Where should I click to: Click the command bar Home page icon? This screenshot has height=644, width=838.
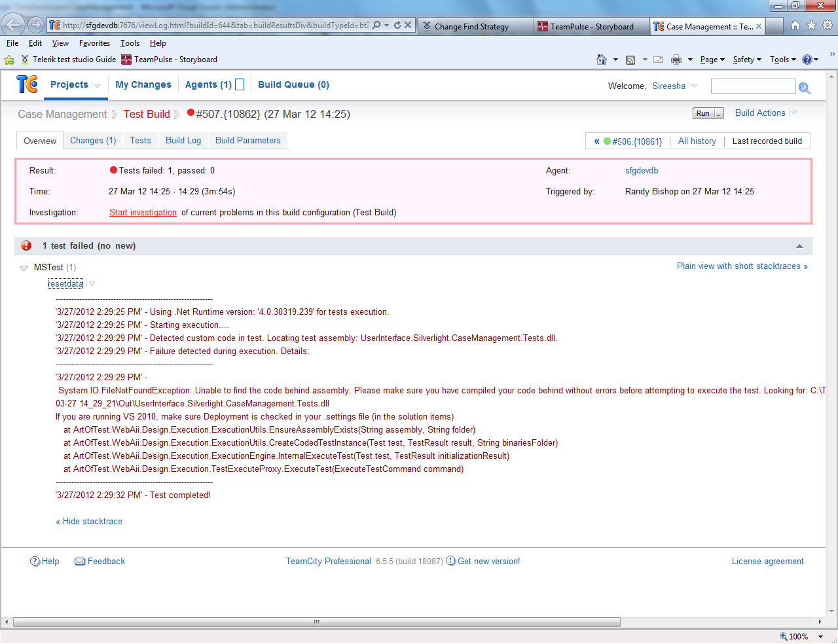602,60
